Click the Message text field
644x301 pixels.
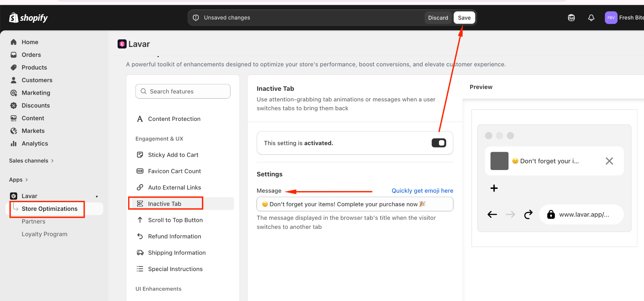pos(355,204)
